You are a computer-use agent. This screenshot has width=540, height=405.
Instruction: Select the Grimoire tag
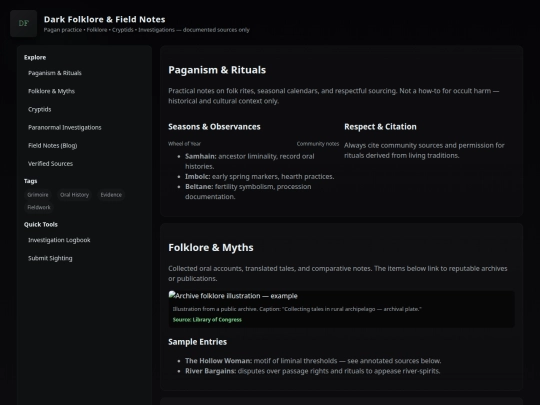tap(38, 195)
